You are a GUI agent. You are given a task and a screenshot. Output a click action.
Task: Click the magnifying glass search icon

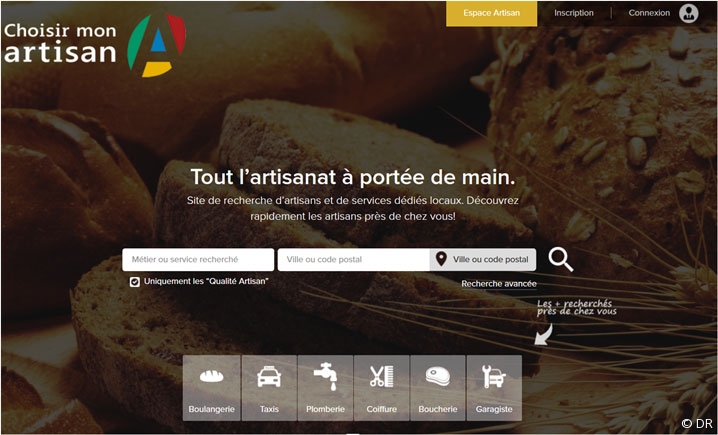pos(561,260)
